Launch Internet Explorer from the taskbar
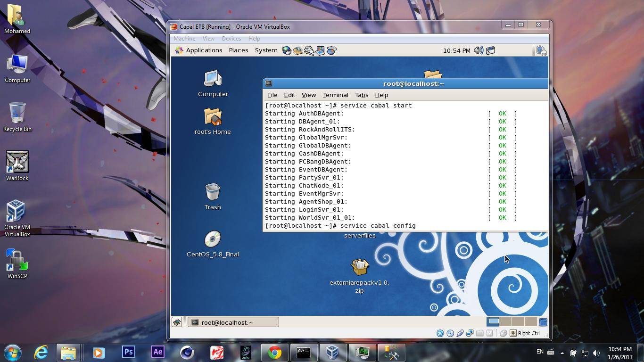Image resolution: width=644 pixels, height=362 pixels. [x=41, y=353]
